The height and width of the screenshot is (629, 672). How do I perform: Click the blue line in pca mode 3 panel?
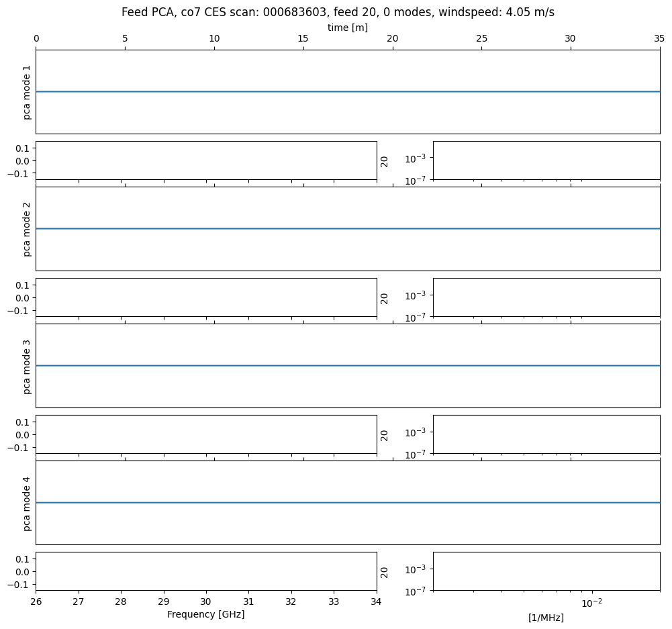347,366
